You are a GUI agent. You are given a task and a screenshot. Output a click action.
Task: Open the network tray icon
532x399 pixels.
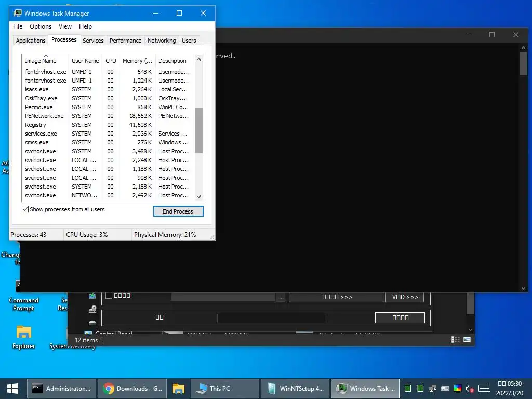[x=433, y=389]
